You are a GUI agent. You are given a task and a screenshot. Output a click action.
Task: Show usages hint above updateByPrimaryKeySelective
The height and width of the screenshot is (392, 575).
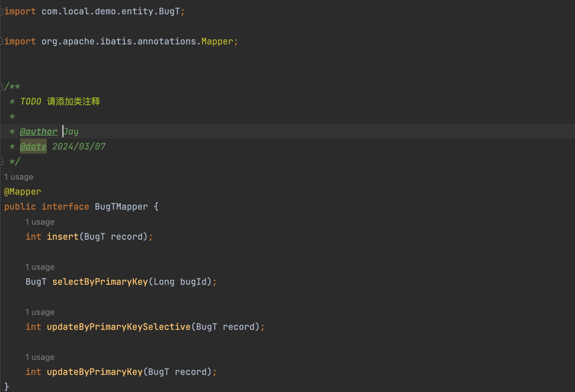click(x=40, y=312)
